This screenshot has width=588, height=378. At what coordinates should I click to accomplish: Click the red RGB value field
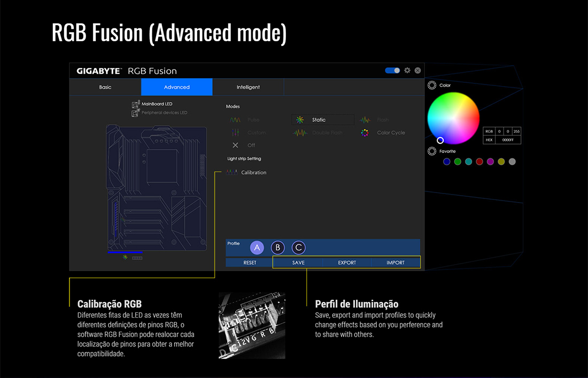coord(499,131)
